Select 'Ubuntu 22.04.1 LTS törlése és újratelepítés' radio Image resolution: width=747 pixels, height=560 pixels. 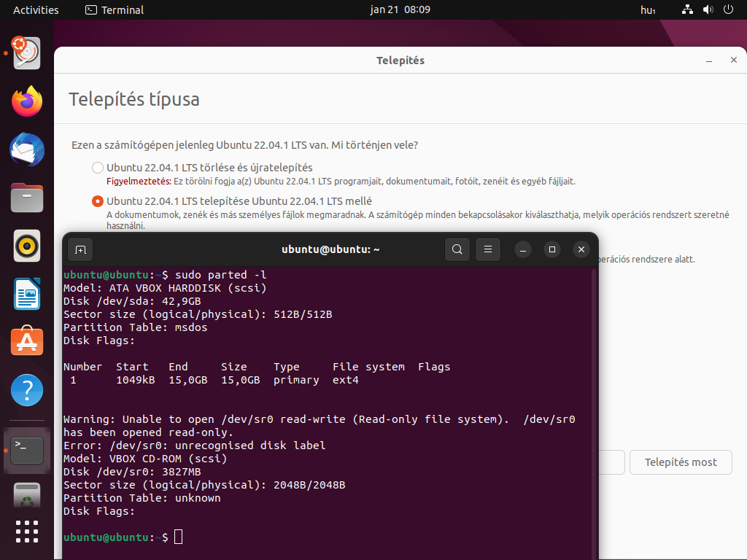(x=98, y=168)
